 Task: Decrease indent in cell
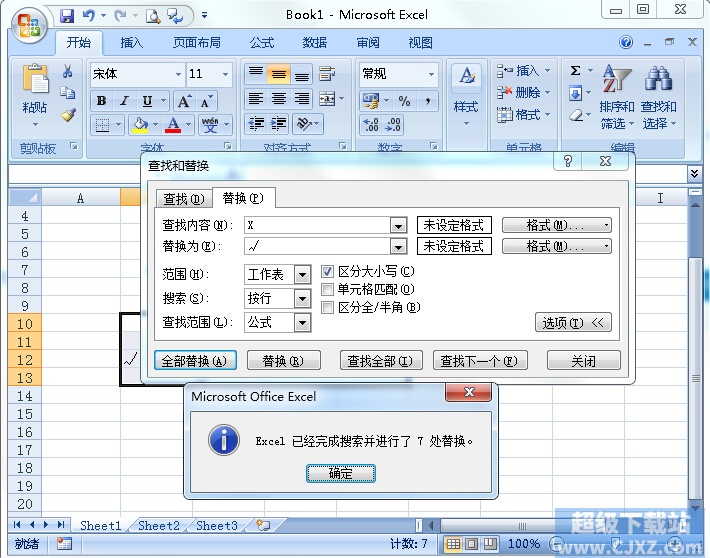pos(256,124)
